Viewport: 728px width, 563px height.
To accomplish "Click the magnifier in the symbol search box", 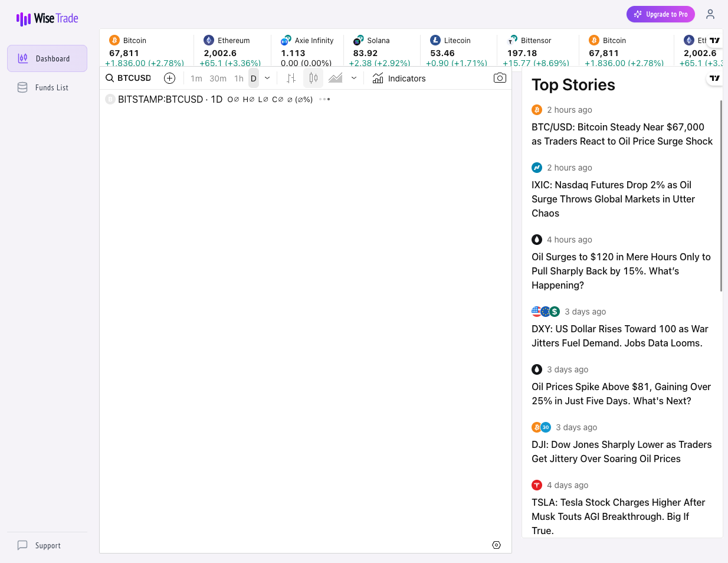I will (110, 77).
